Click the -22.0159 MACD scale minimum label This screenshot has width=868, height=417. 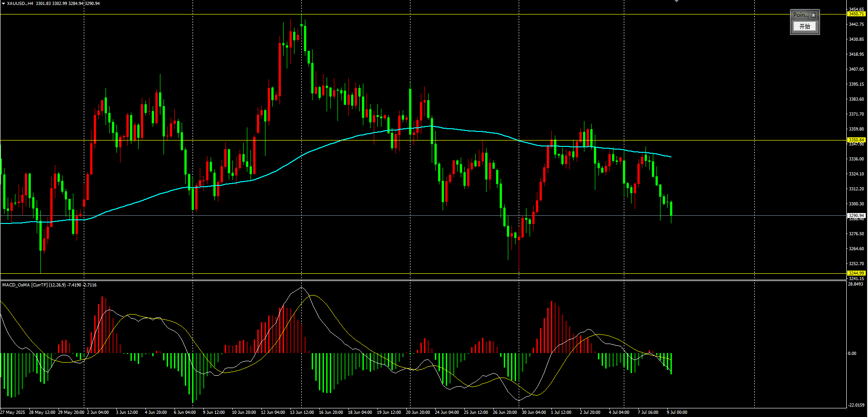pyautogui.click(x=856, y=405)
